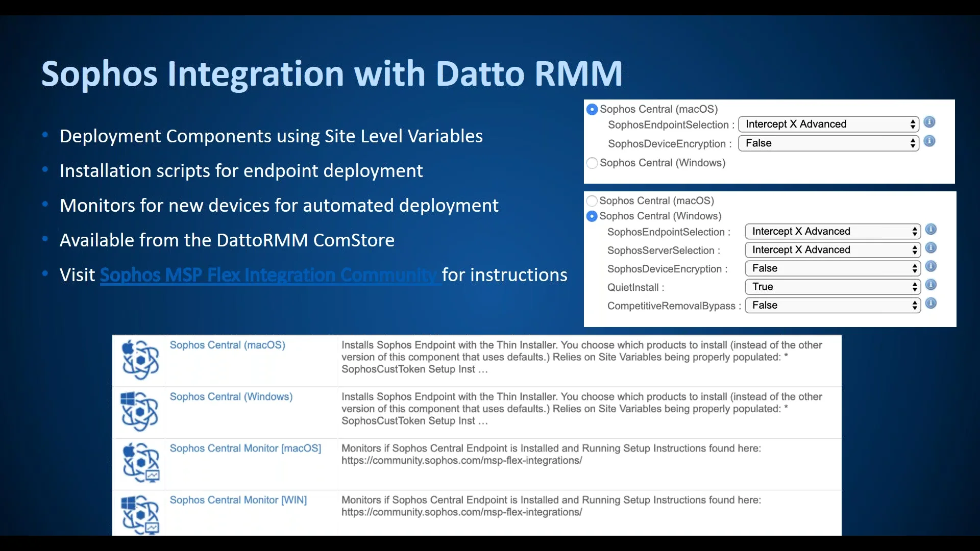The image size is (980, 551).
Task: Click bullet Deployment Components using Site Level Variables
Action: point(271,136)
